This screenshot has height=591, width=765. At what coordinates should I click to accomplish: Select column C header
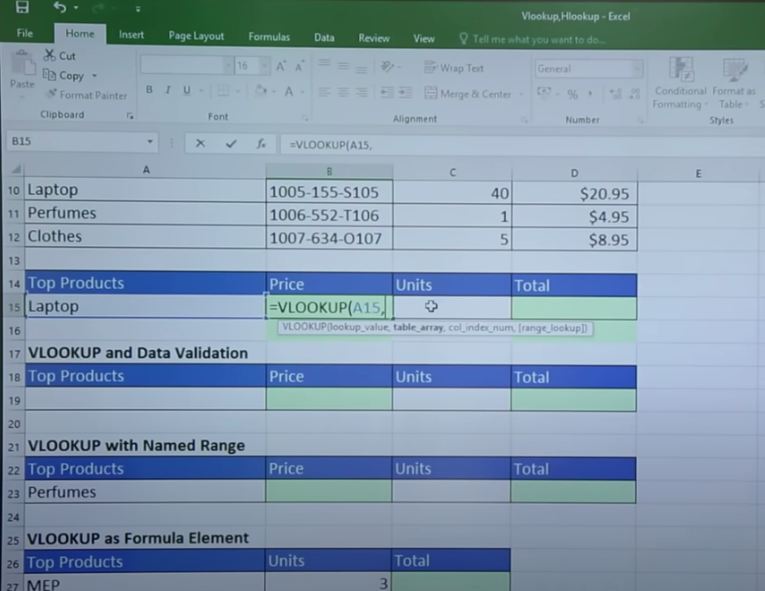pos(452,172)
